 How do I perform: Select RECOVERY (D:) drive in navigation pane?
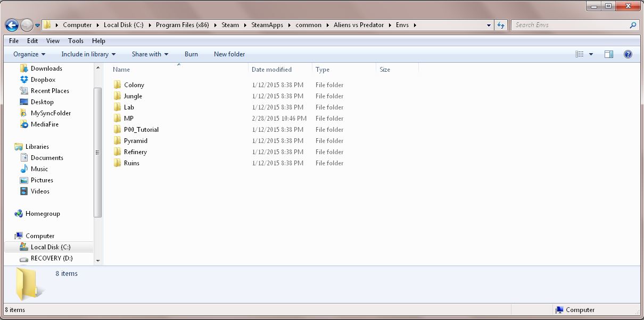pyautogui.click(x=52, y=258)
